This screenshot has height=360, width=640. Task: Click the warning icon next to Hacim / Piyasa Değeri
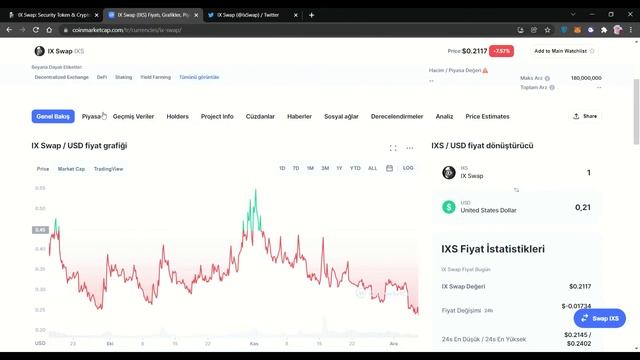click(x=485, y=70)
